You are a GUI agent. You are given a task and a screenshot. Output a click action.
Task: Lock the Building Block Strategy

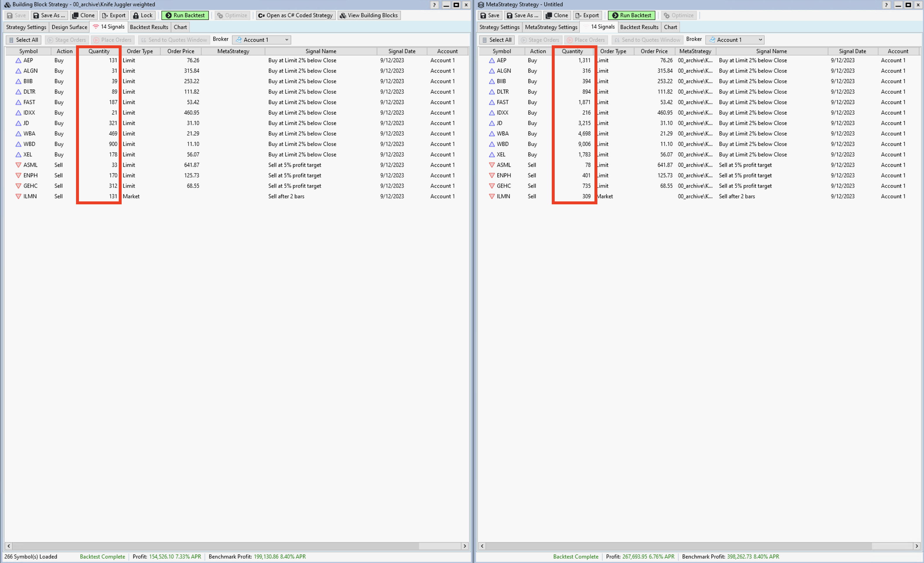(143, 15)
